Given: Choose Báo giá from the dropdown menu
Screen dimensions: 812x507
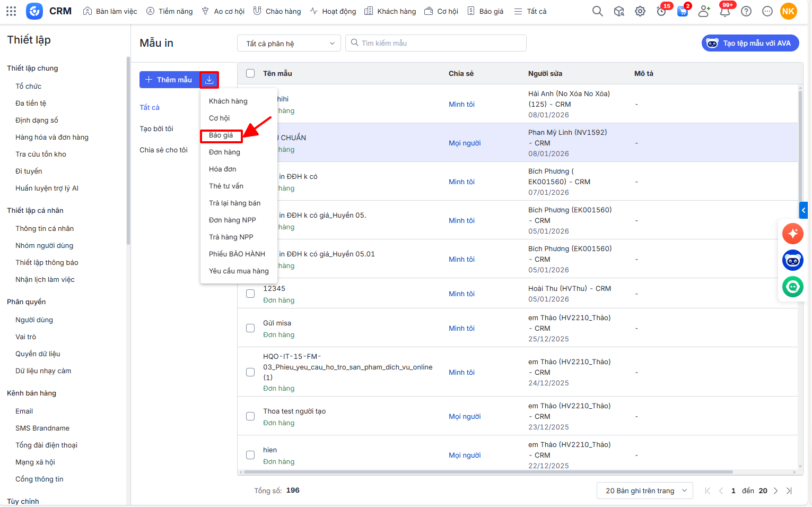Looking at the screenshot, I should [221, 135].
